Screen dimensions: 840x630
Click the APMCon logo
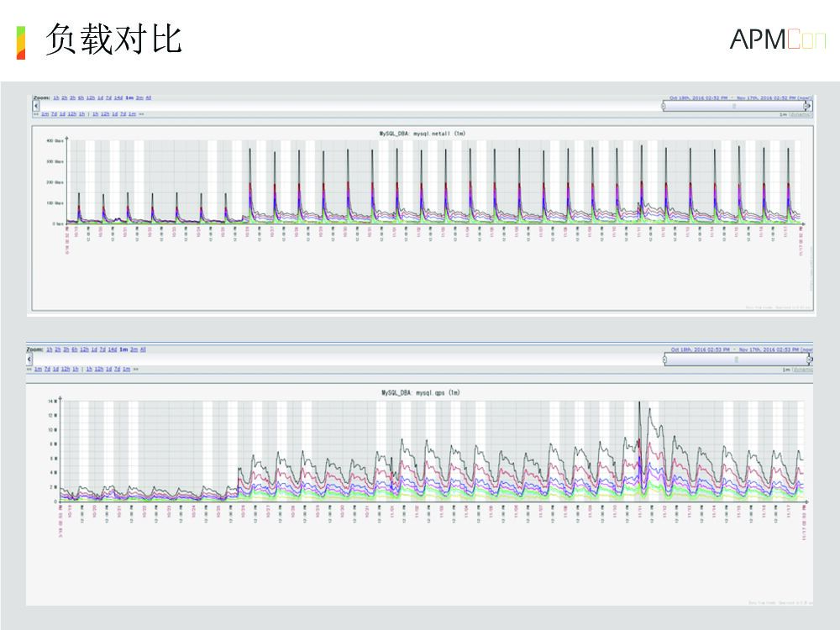click(x=777, y=39)
